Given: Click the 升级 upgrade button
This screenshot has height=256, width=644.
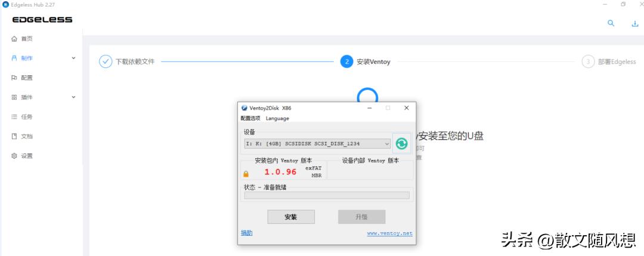Looking at the screenshot, I should (x=361, y=217).
